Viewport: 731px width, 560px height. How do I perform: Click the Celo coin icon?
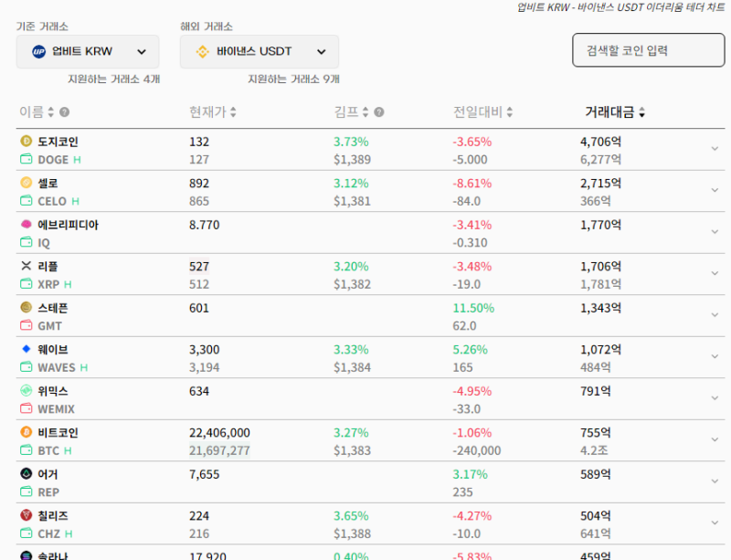(26, 183)
